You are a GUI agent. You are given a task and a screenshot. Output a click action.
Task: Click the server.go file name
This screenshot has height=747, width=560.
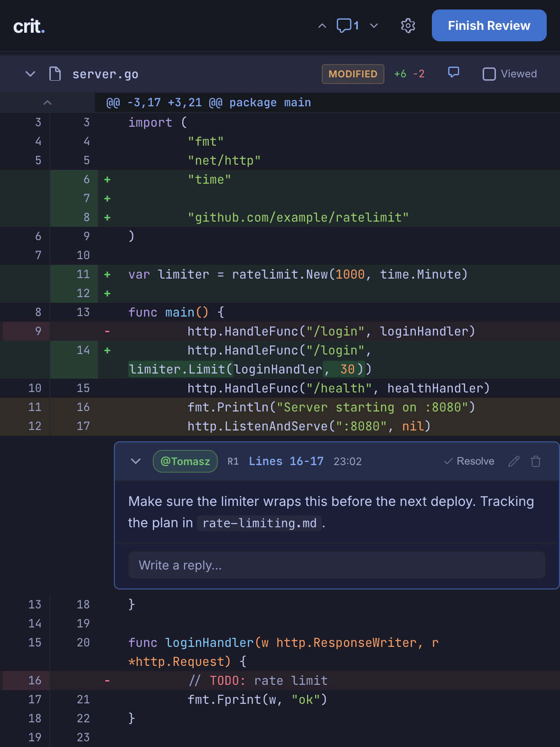[105, 74]
